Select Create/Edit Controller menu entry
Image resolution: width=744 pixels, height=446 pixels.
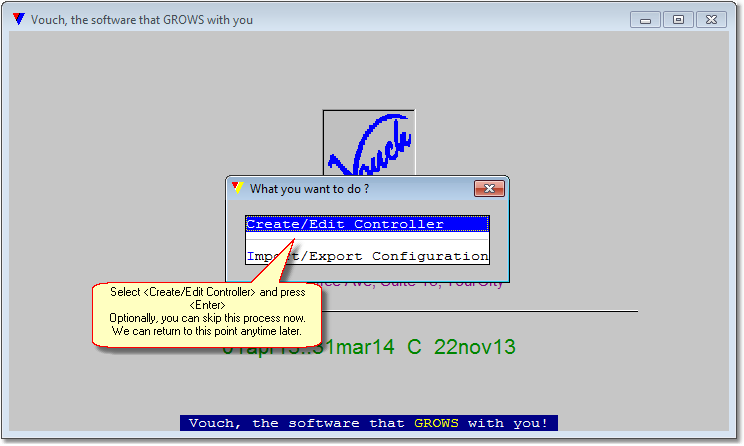tap(367, 224)
